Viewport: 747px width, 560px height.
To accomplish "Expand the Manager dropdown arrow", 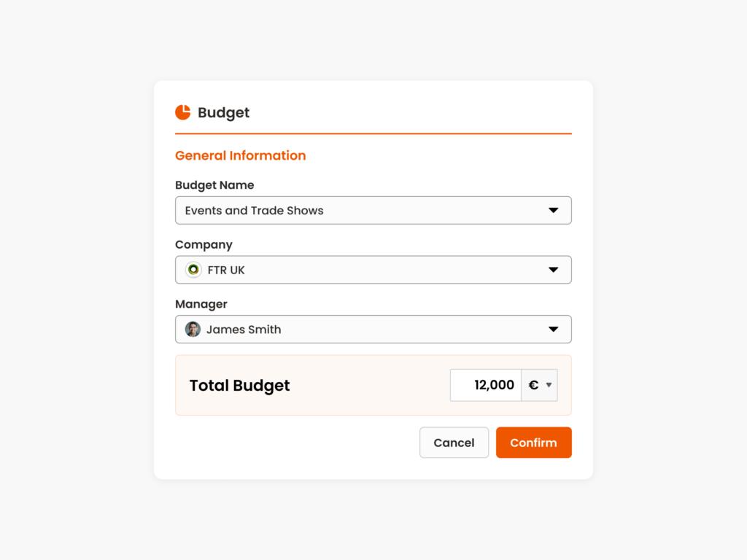I will pos(553,330).
